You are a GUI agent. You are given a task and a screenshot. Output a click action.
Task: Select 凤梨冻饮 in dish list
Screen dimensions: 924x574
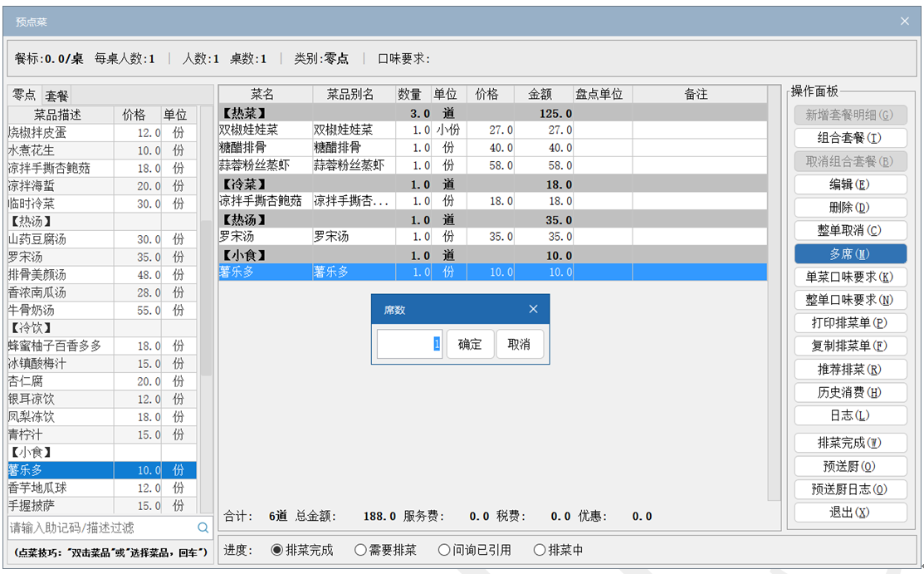102,416
